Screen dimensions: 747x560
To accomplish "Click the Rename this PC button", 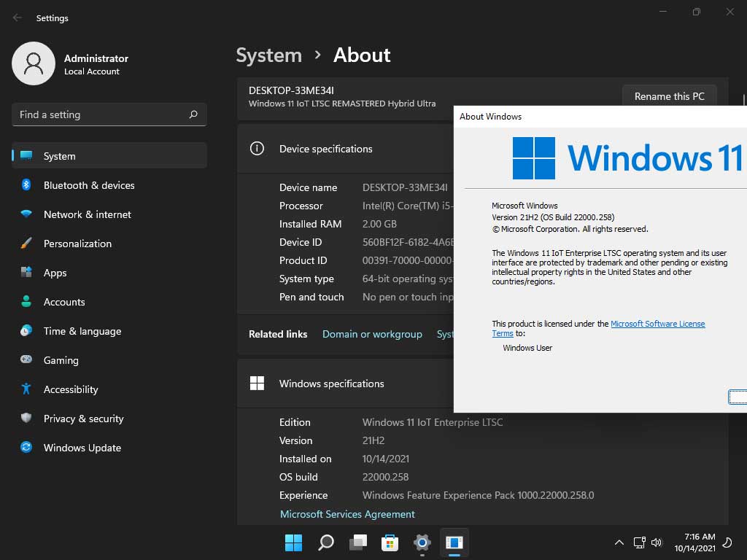I will coord(669,96).
